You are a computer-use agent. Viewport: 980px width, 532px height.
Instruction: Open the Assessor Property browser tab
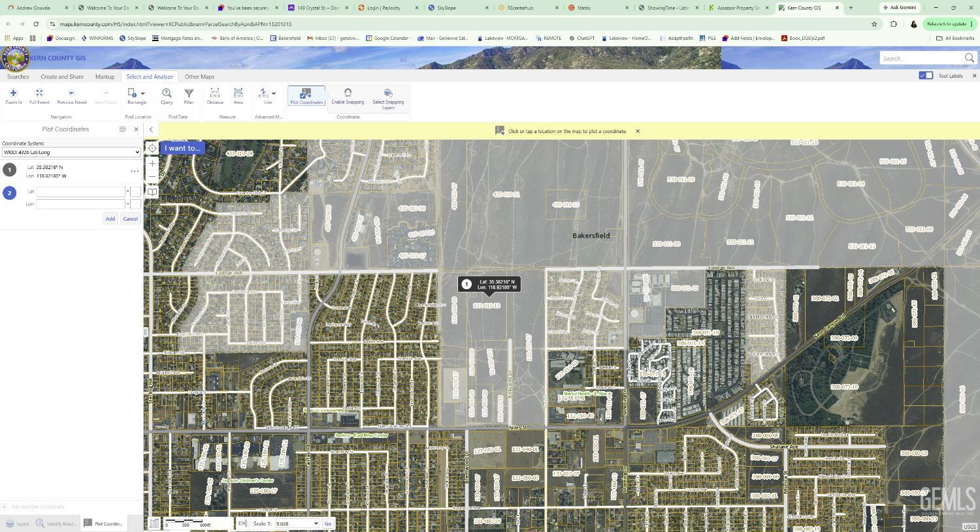pos(738,8)
